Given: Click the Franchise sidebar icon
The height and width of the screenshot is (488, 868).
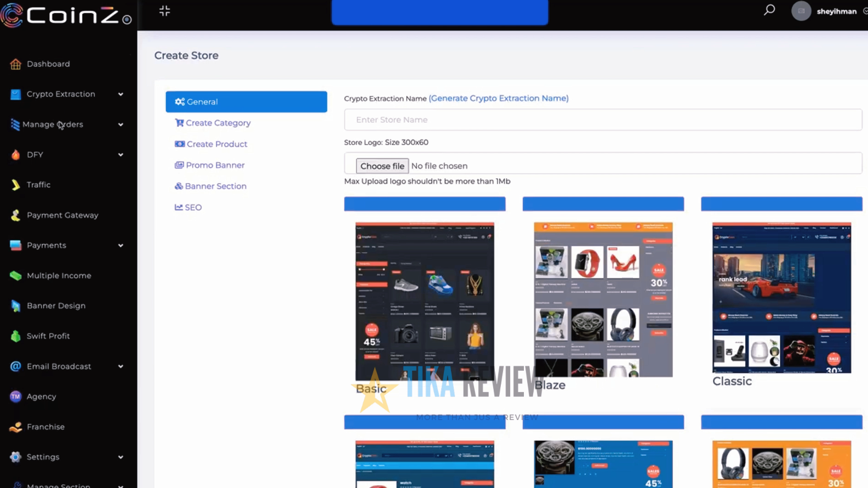Looking at the screenshot, I should pos(15,427).
